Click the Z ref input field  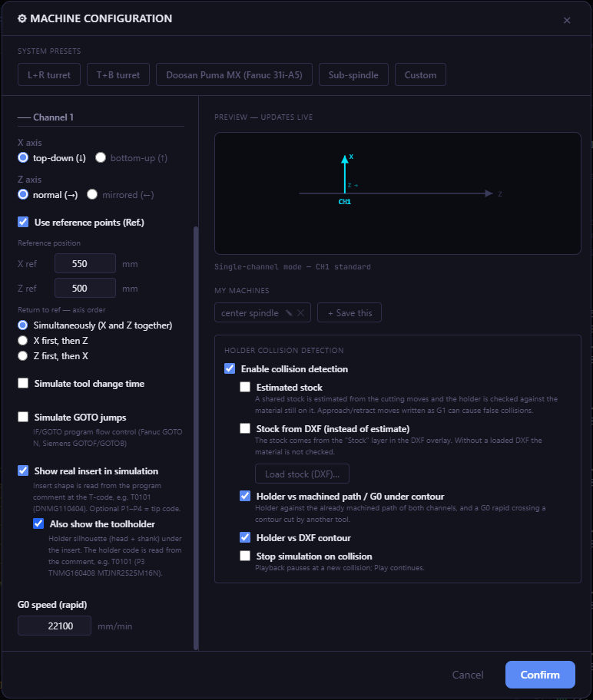tap(85, 288)
